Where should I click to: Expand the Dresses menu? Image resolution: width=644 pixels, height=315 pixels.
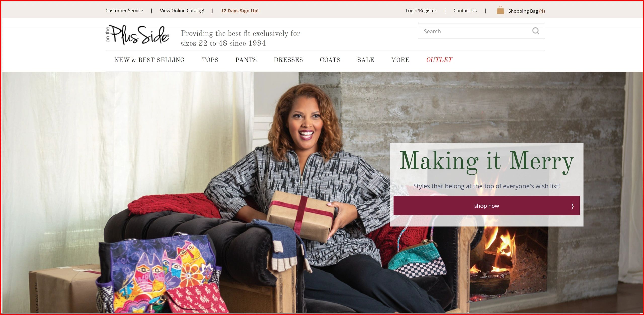tap(288, 60)
